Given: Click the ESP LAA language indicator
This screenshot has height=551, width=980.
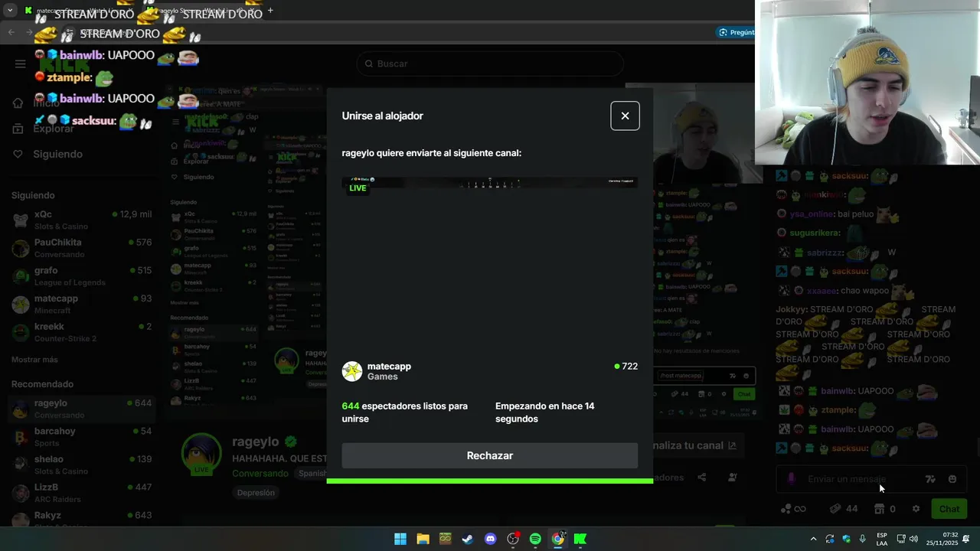Looking at the screenshot, I should click(882, 539).
